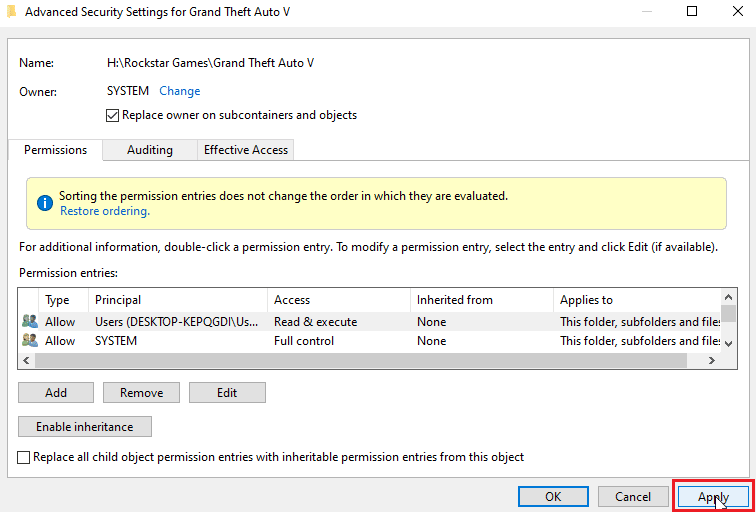The width and height of the screenshot is (756, 512).
Task: Click the Change owner link
Action: click(180, 91)
